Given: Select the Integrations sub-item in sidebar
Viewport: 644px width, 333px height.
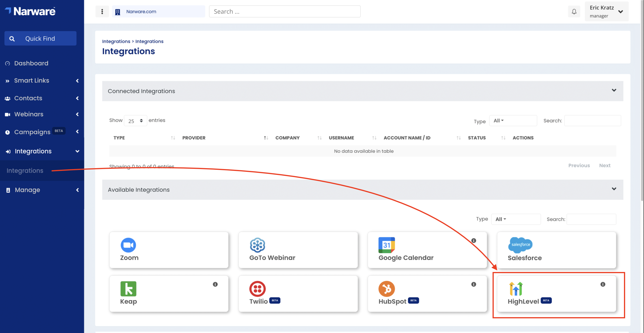Looking at the screenshot, I should (25, 171).
